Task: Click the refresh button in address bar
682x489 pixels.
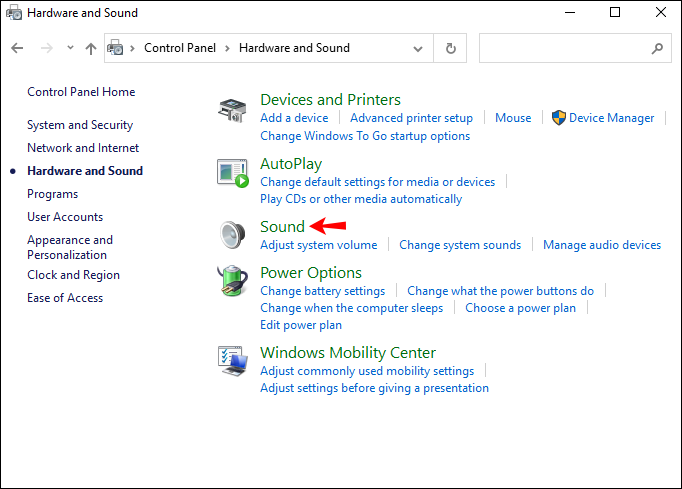Action: pos(450,47)
